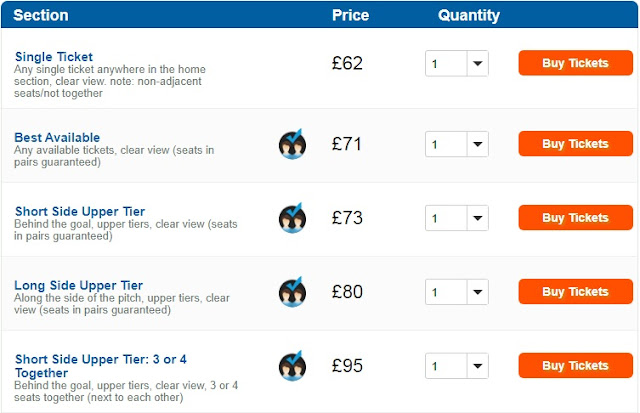
Task: Click the Price column header
Action: point(350,16)
